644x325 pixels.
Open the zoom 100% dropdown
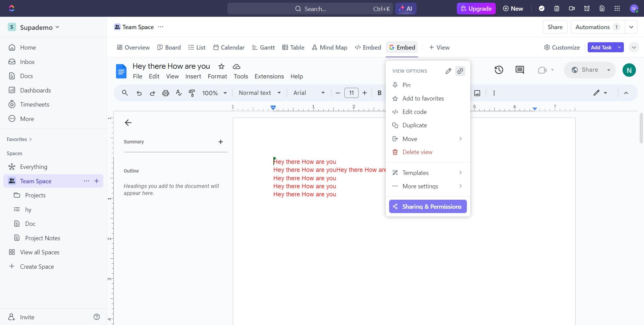(x=214, y=93)
